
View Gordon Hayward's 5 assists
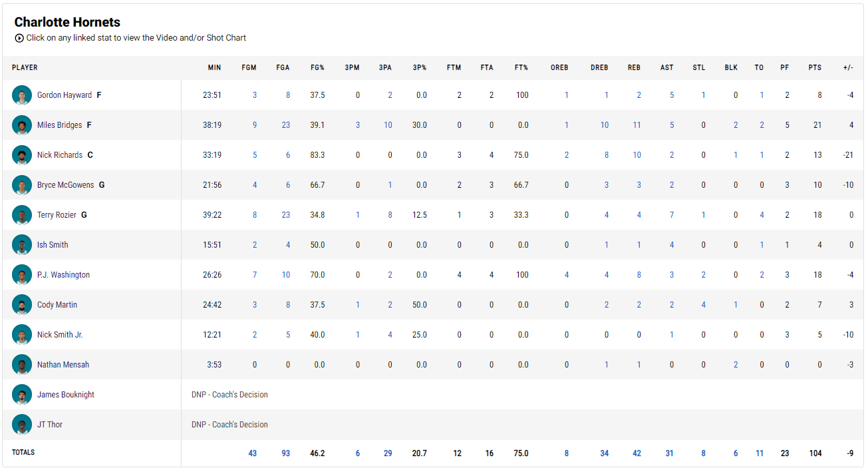[672, 95]
